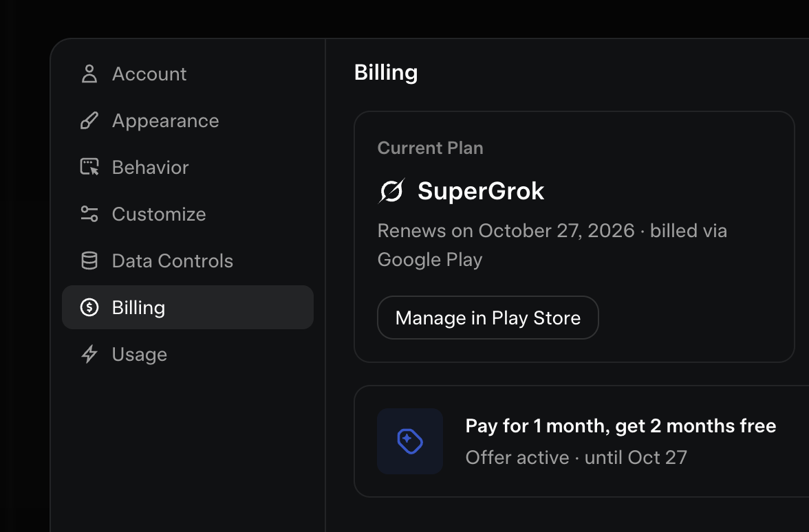
Task: Click the Usage lightning bolt icon
Action: click(x=89, y=354)
